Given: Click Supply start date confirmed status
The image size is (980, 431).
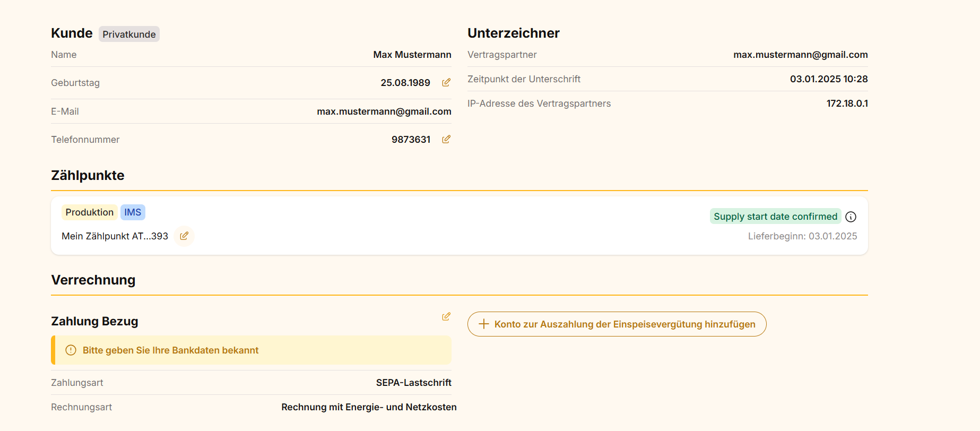Looking at the screenshot, I should point(775,217).
